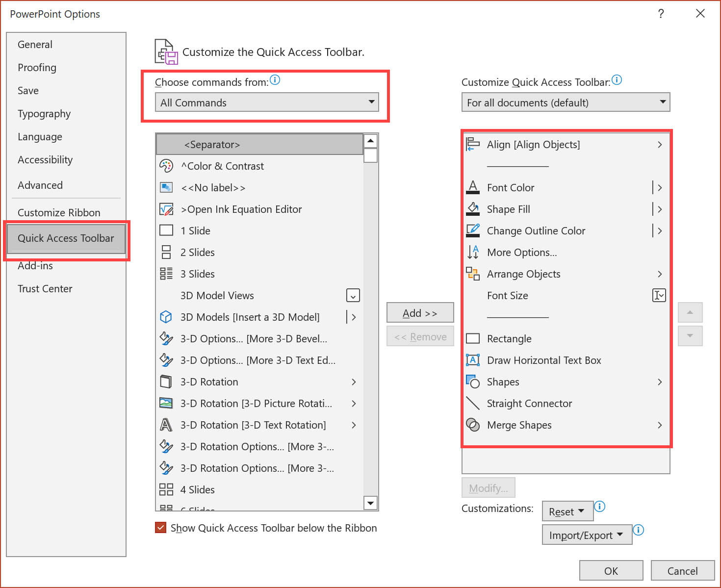Open the For all documents dropdown

pyautogui.click(x=566, y=102)
